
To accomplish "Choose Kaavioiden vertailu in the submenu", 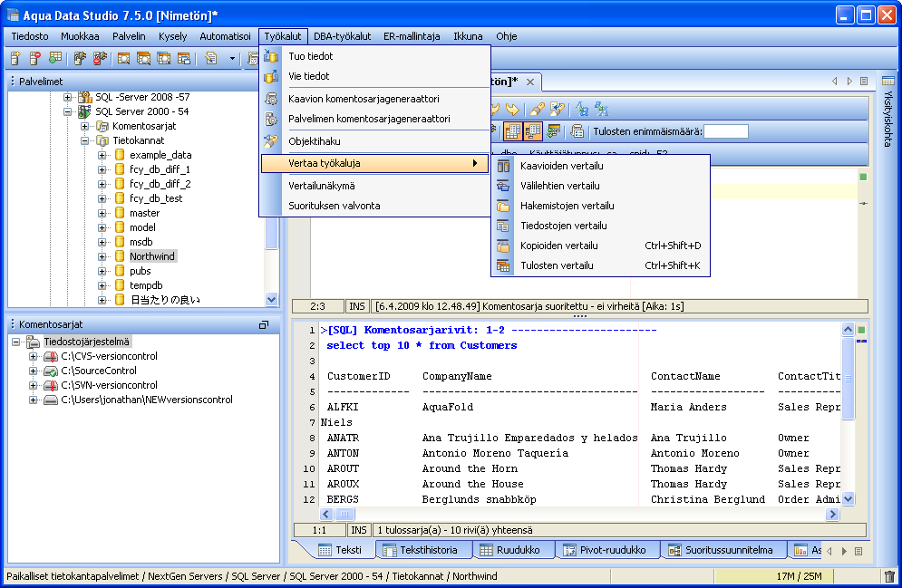I will [x=600, y=166].
